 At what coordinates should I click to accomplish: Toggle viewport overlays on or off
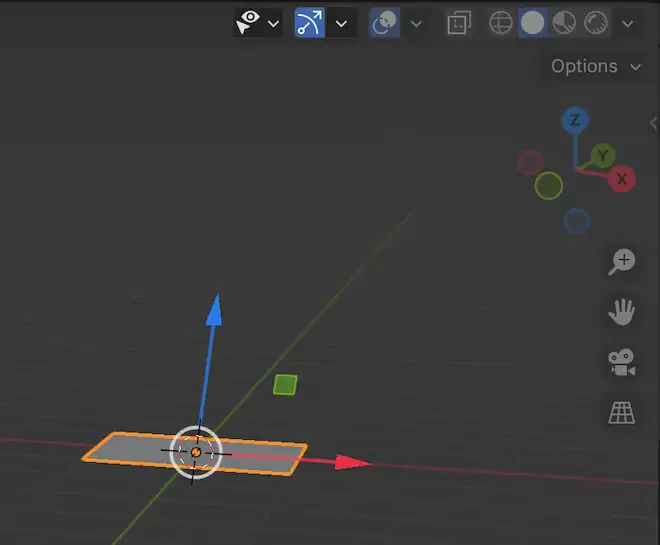(x=384, y=23)
